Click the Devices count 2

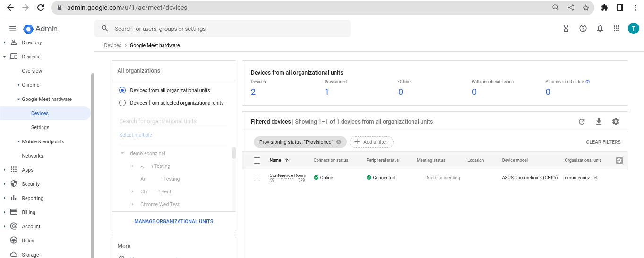pos(253,92)
